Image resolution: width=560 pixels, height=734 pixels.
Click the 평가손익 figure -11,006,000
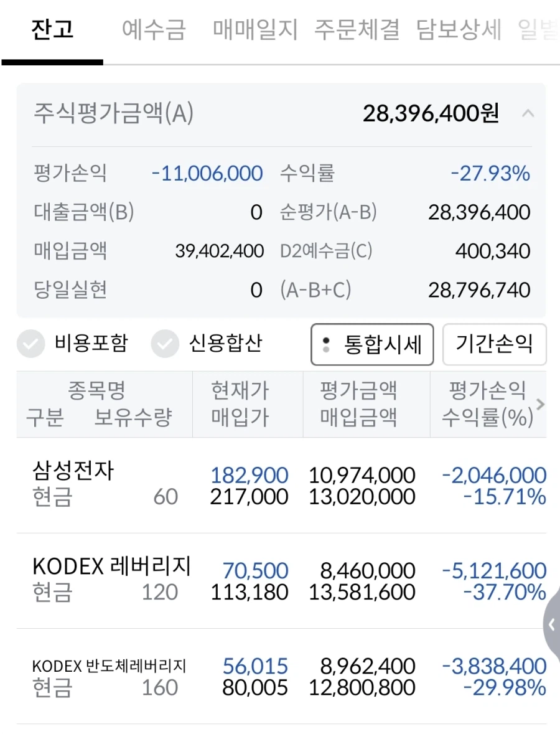pos(207,173)
